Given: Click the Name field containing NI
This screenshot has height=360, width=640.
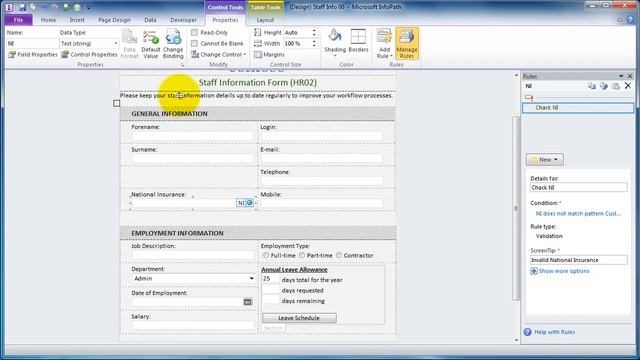Looking at the screenshot, I should pyautogui.click(x=33, y=43).
